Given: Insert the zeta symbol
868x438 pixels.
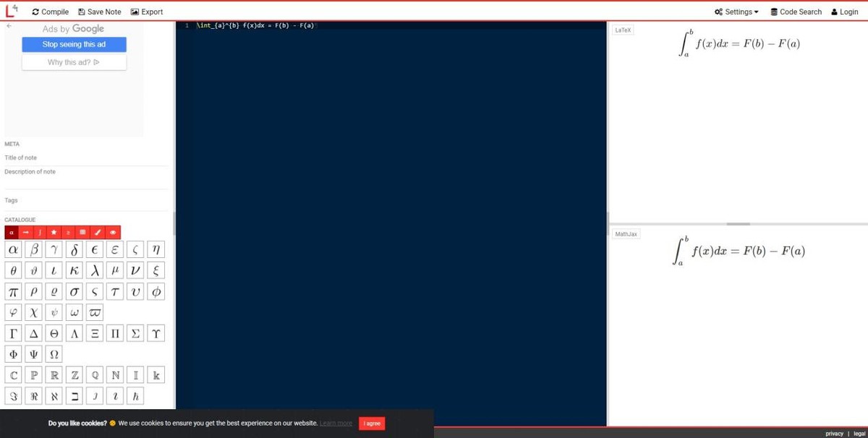Looking at the screenshot, I should (x=135, y=250).
